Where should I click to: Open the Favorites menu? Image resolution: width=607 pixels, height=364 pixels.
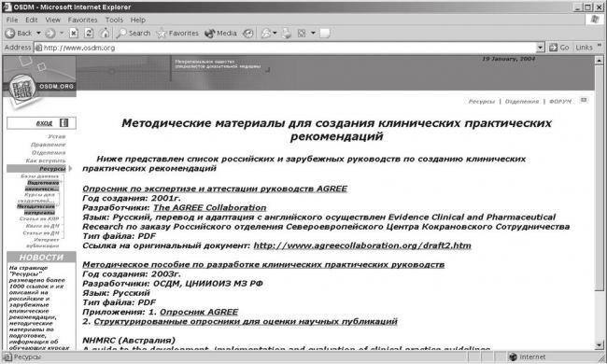82,20
